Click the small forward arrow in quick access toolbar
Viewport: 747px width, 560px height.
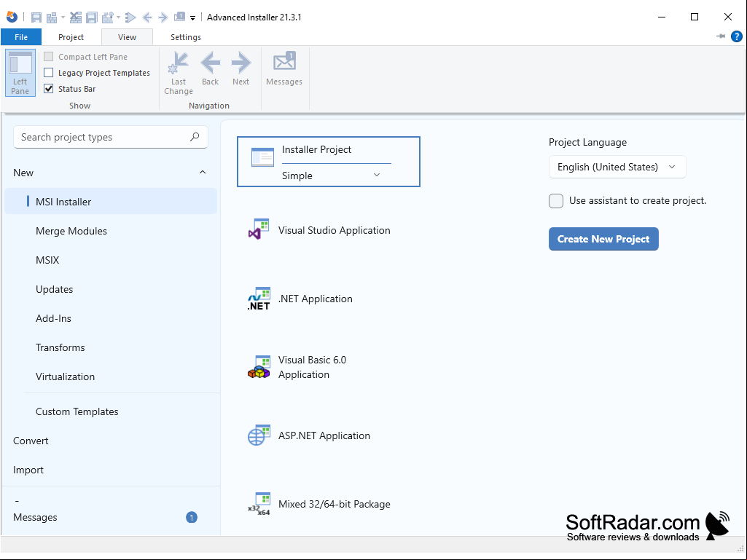pyautogui.click(x=163, y=17)
